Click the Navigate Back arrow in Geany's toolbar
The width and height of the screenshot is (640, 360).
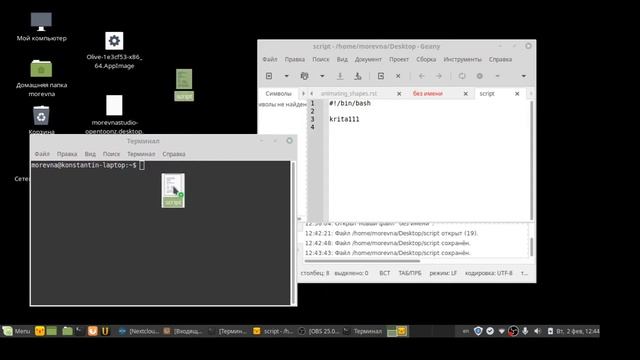[422, 76]
